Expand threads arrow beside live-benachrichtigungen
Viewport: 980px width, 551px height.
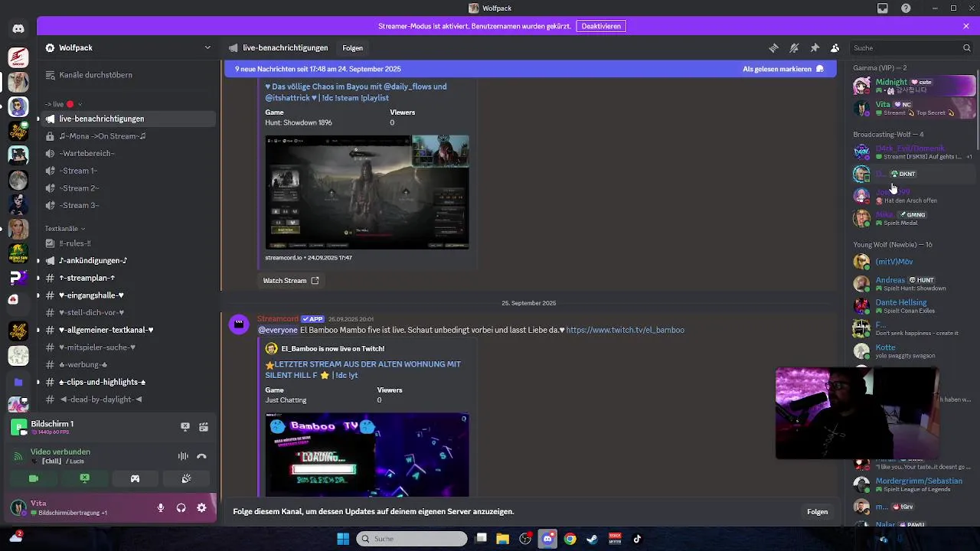(38, 119)
